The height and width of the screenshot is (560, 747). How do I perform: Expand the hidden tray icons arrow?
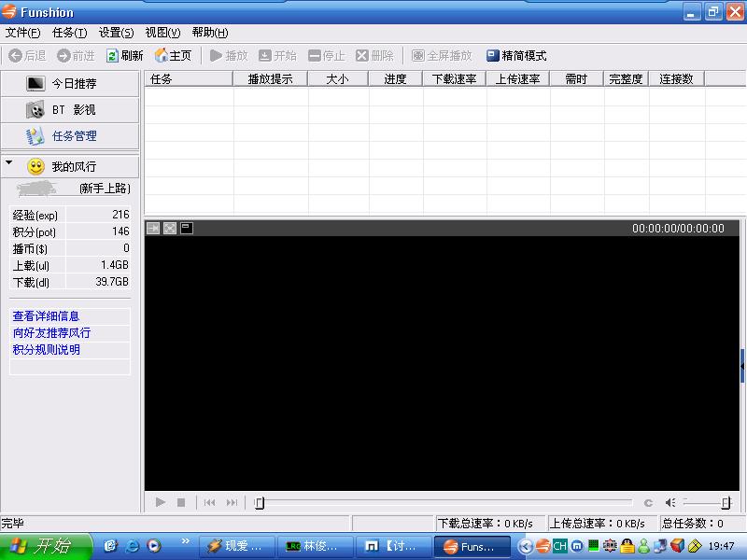click(525, 546)
